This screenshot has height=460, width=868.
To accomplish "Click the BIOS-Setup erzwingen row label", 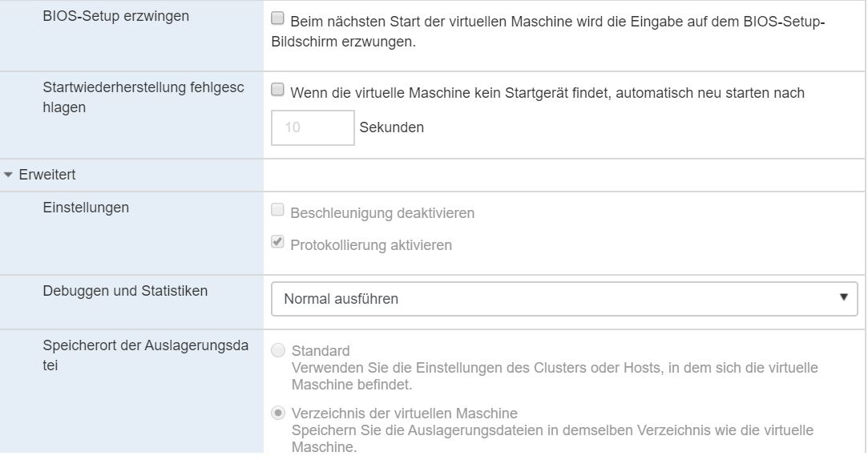I will click(x=115, y=16).
